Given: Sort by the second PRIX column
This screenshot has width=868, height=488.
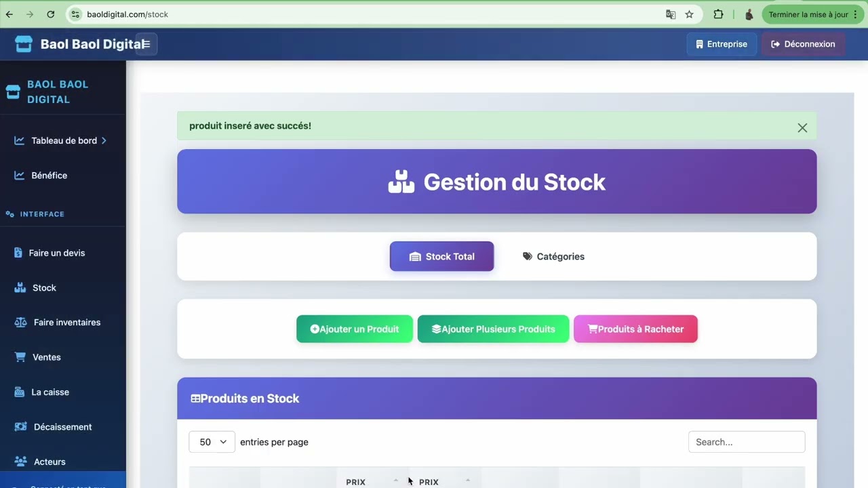Looking at the screenshot, I should 446,482.
